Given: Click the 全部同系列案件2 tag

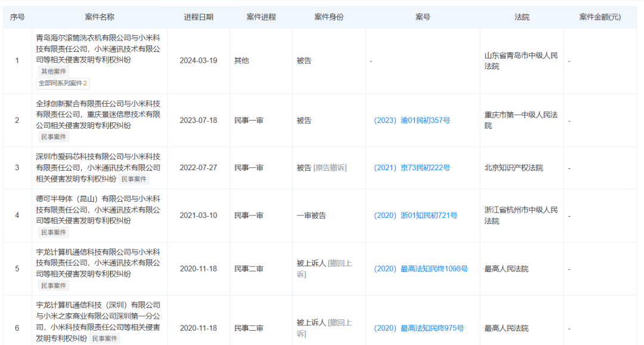Looking at the screenshot, I should [63, 84].
